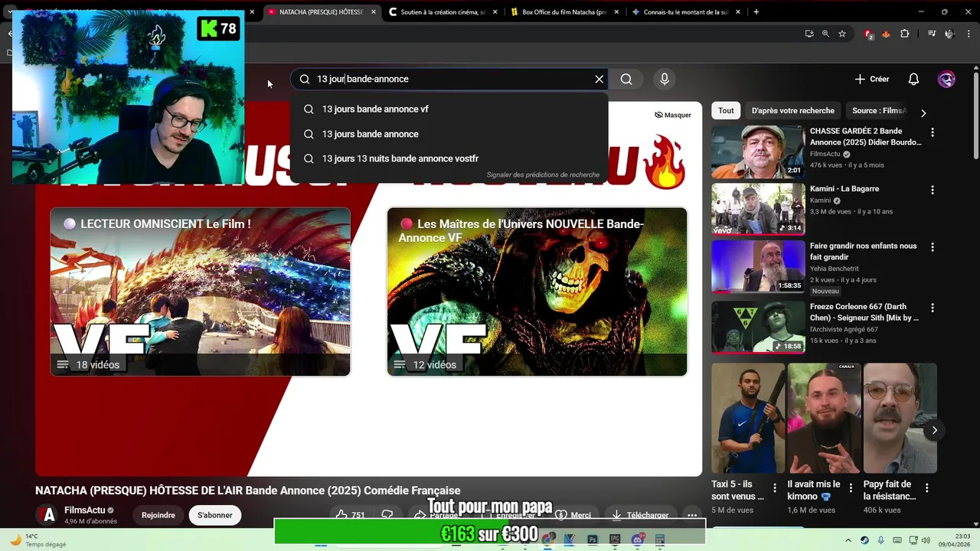Open Discord from the taskbar

coord(637,540)
